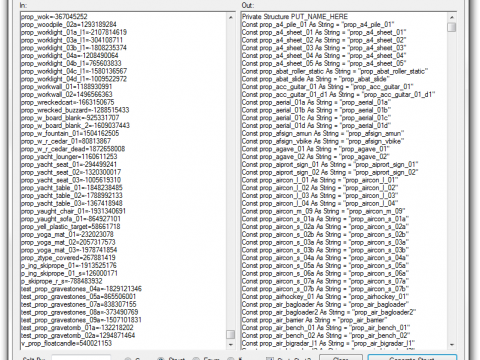The width and height of the screenshot is (480, 360).
Task: Click the test_prop_gravetomb_01a entry
Action: pyautogui.click(x=77, y=328)
